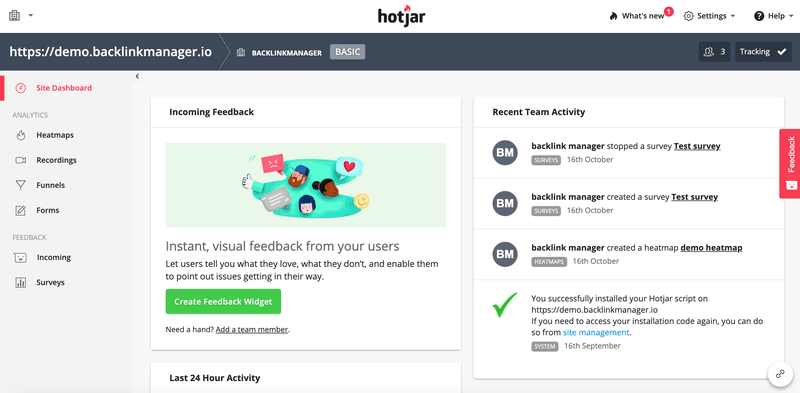Open the demo heatmap link
Viewport: 800px width, 393px height.
pos(711,248)
